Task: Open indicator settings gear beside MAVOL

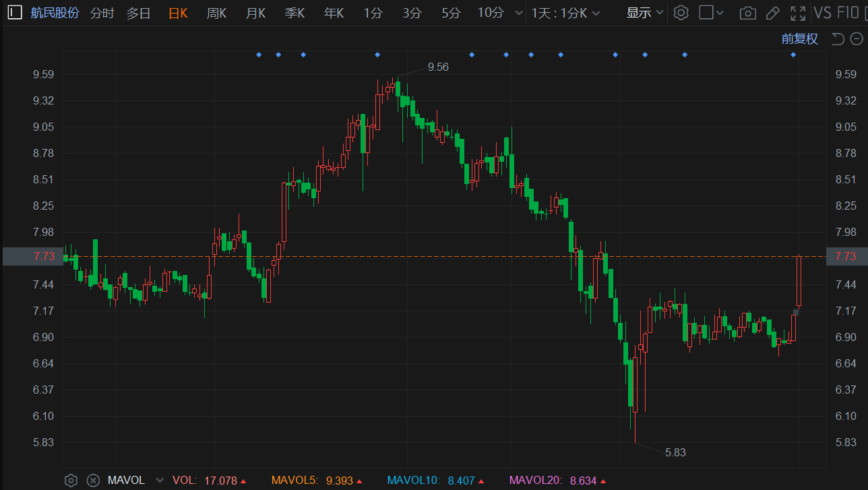Action: click(x=71, y=481)
